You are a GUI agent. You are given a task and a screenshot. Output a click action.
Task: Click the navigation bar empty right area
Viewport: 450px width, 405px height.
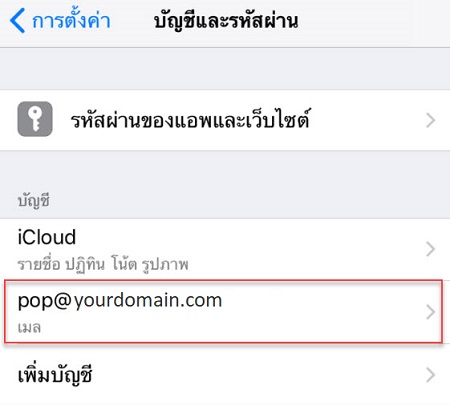tap(373, 22)
